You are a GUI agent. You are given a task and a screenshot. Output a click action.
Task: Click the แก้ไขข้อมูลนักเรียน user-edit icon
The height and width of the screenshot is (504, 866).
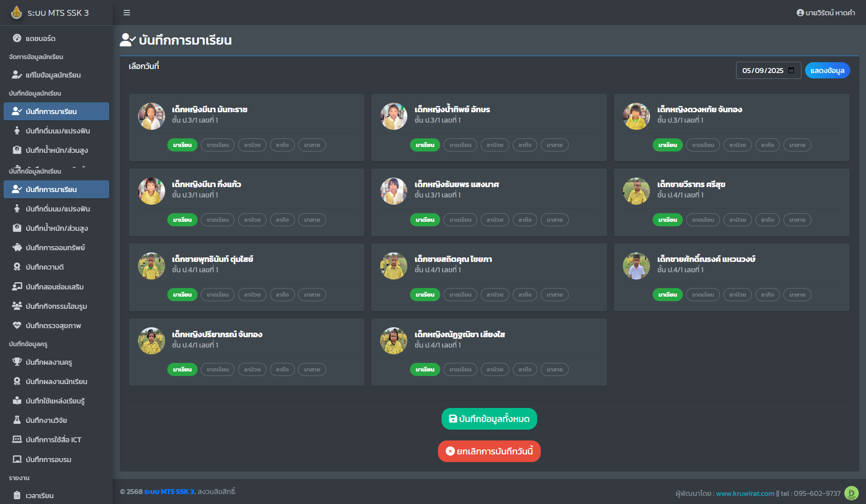click(x=17, y=75)
